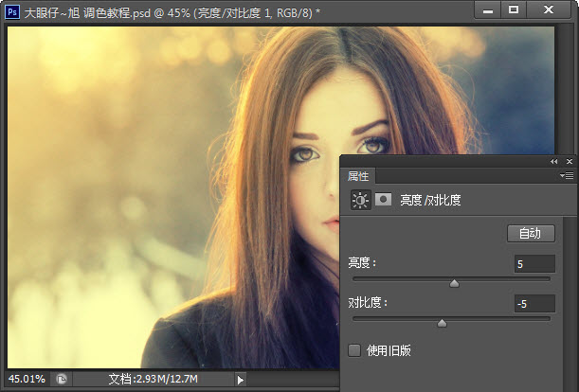The width and height of the screenshot is (579, 392).
Task: Minimize the document window
Action: pyautogui.click(x=485, y=9)
